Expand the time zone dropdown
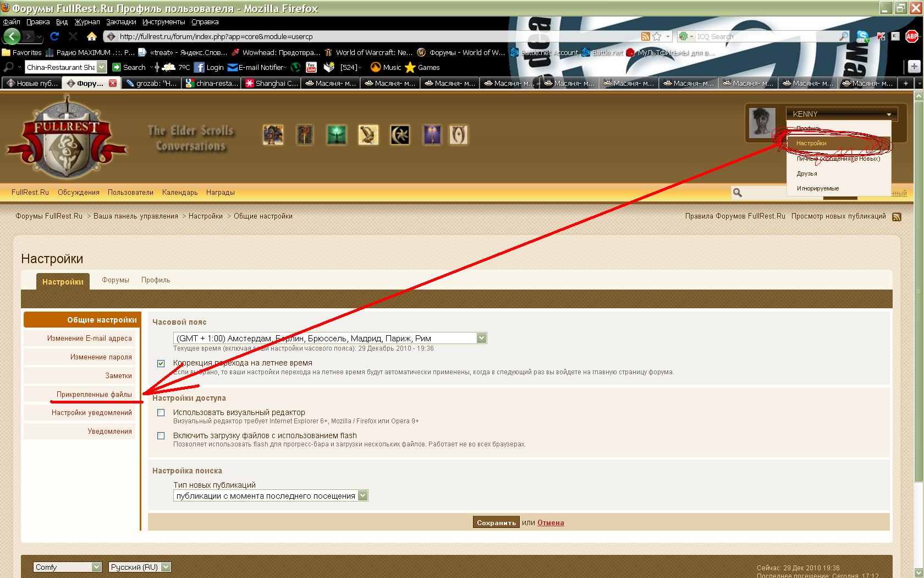Screen dimensions: 924x578 pyautogui.click(x=481, y=338)
